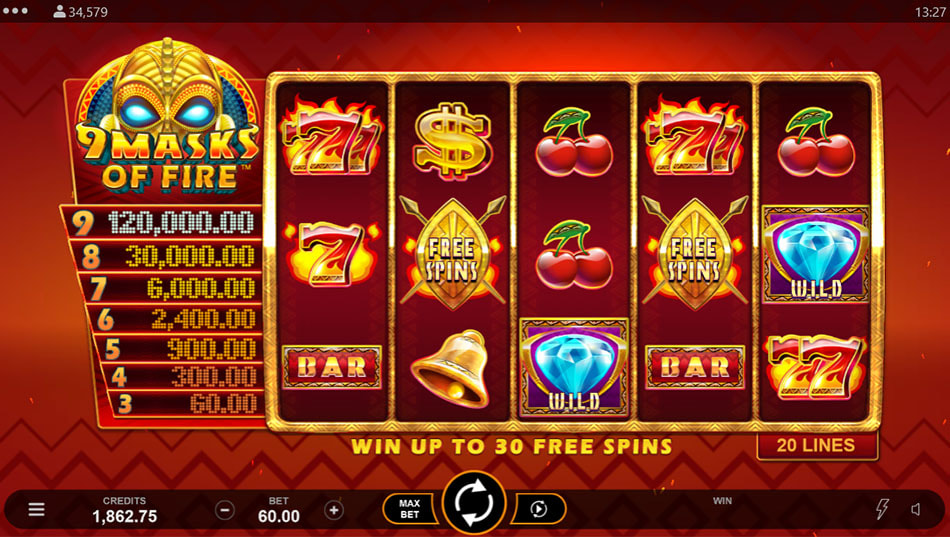This screenshot has width=950, height=537.
Task: Click the golden bell symbol
Action: click(x=450, y=368)
